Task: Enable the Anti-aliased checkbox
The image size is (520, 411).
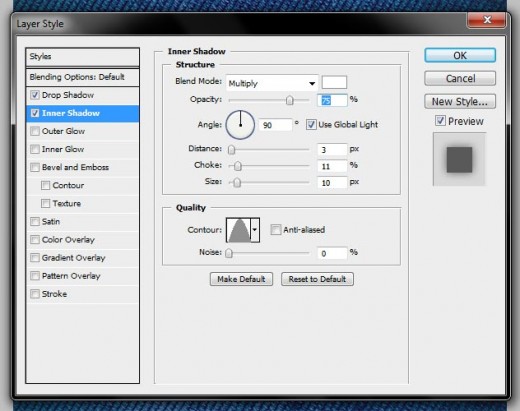Action: point(276,230)
